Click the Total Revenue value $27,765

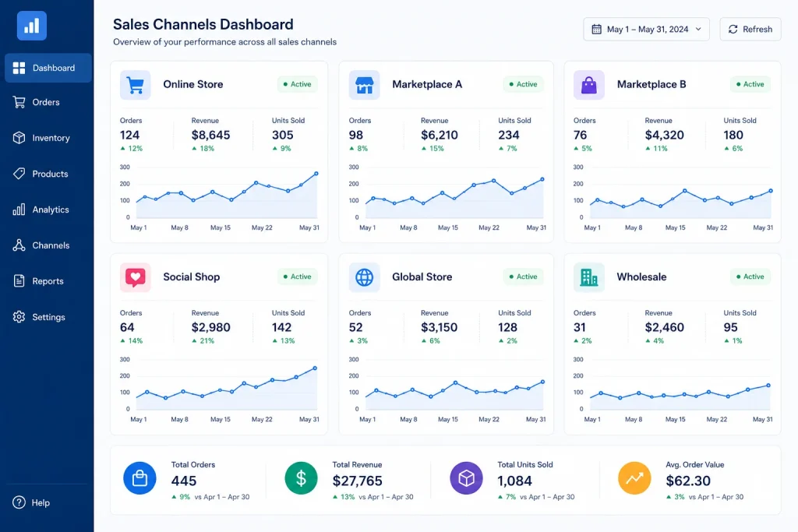click(x=357, y=481)
